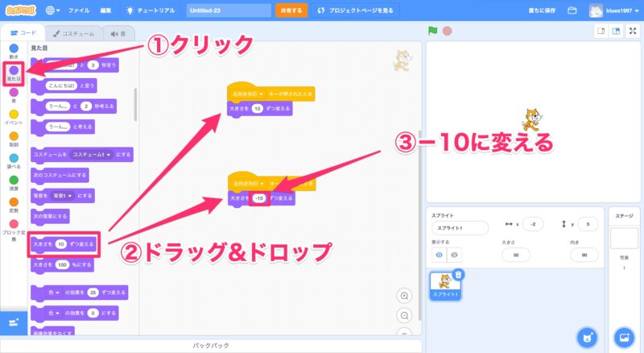The image size is (644, 353).
Task: Open the add extension button
Action: pos(13,322)
